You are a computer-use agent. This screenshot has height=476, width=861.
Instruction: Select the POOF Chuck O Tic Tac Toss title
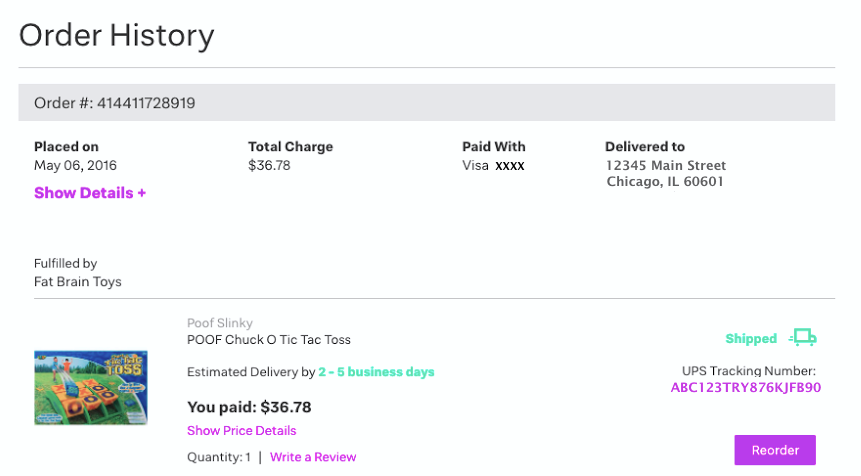click(x=269, y=340)
